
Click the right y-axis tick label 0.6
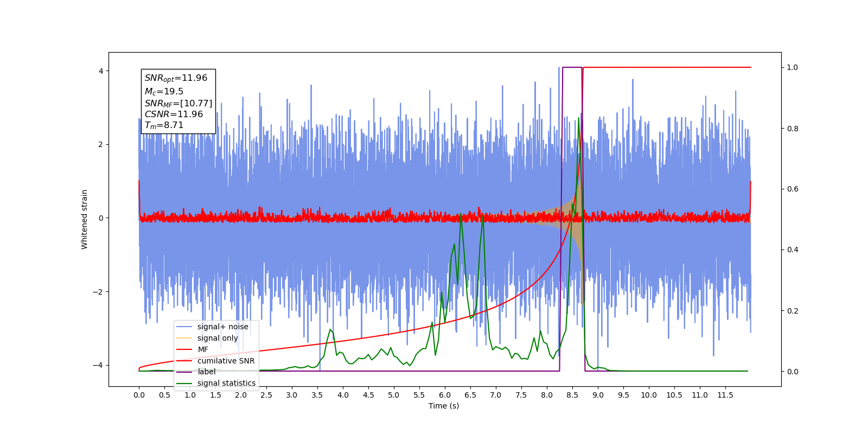click(x=793, y=189)
